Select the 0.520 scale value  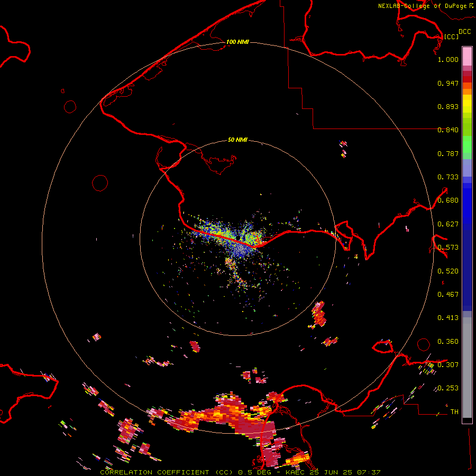tap(448, 271)
